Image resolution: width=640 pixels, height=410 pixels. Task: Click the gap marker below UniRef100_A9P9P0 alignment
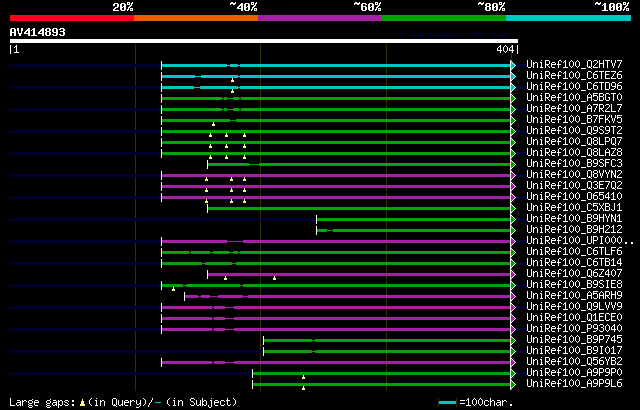303,377
